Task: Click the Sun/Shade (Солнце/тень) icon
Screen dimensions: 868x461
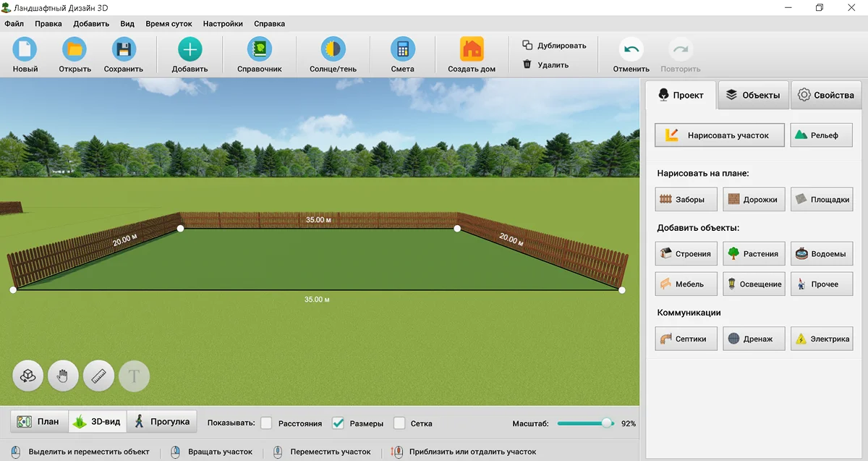Action: pos(333,50)
